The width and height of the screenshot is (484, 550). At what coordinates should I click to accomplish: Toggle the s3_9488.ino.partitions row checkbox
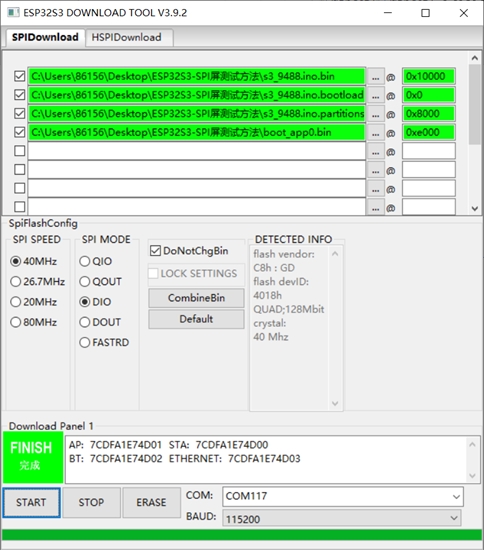[20, 113]
